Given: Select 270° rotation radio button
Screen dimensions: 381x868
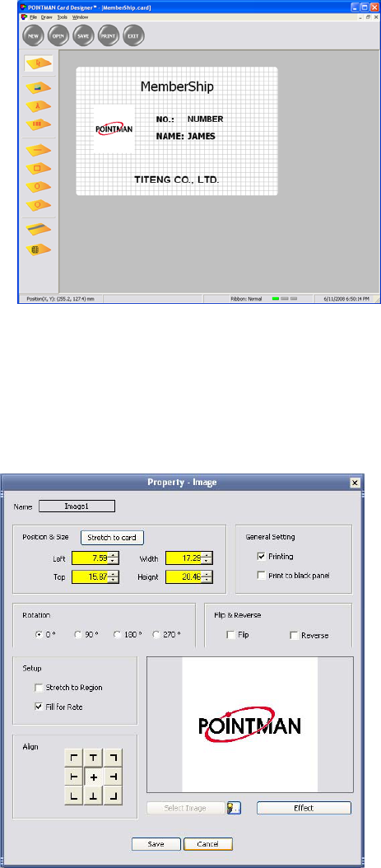Looking at the screenshot, I should click(x=156, y=635).
